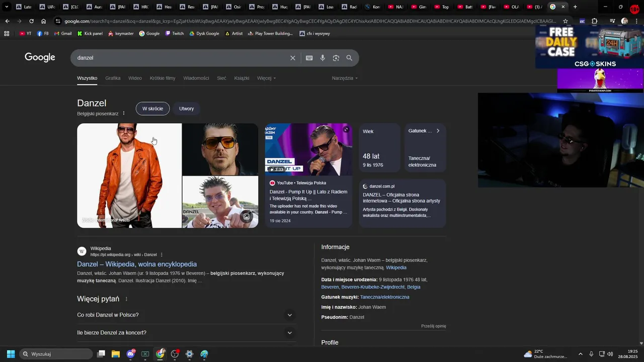
Task: Switch to the Książki tab
Action: tap(242, 78)
